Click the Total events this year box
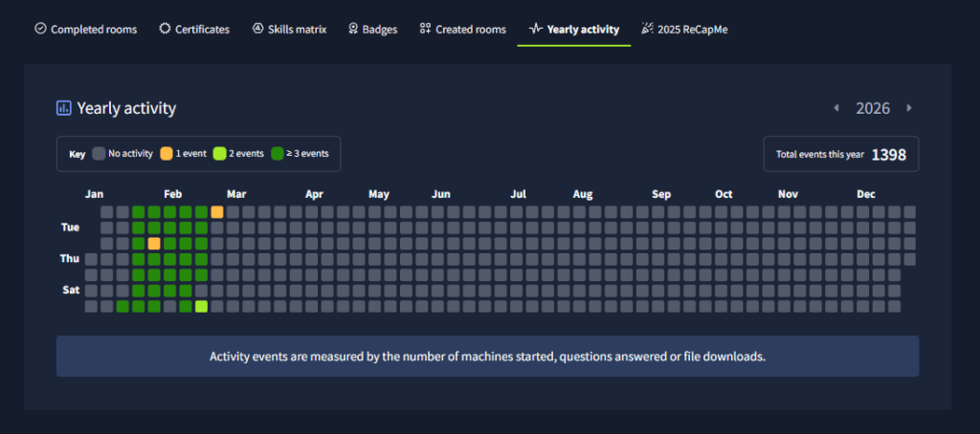Viewport: 980px width, 434px height. [840, 154]
